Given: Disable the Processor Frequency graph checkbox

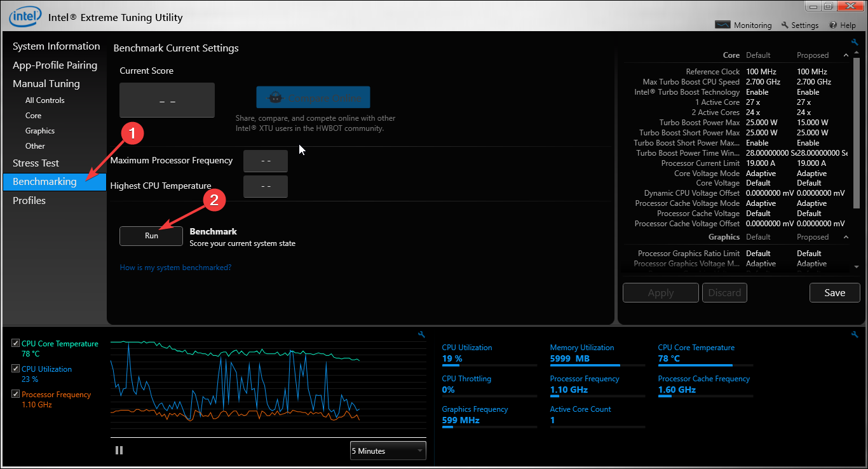Looking at the screenshot, I should [15, 394].
